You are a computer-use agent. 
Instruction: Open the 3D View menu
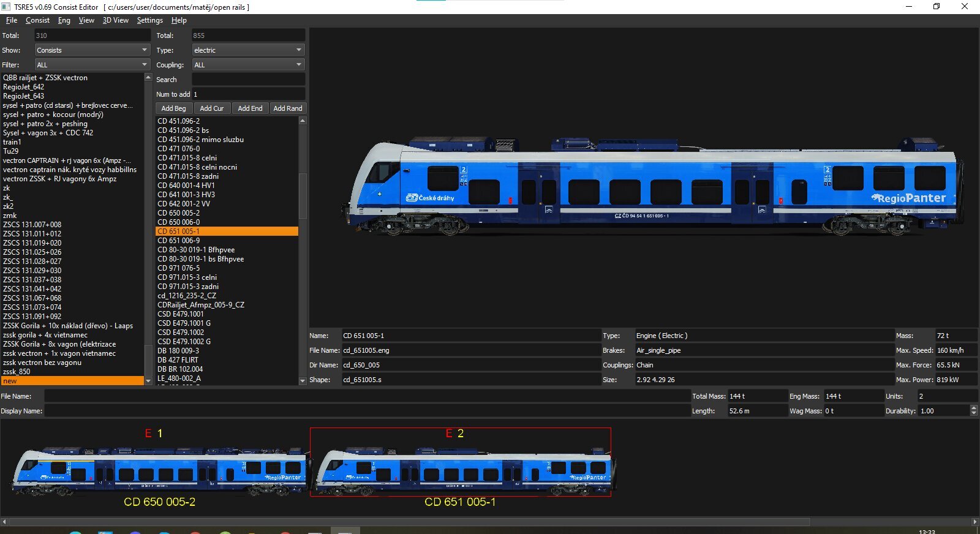pyautogui.click(x=116, y=20)
